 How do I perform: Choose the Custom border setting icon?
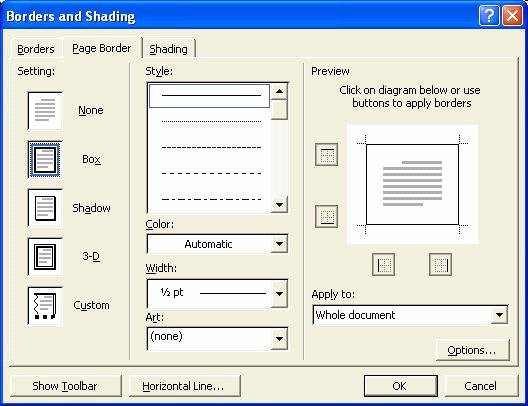(x=45, y=306)
